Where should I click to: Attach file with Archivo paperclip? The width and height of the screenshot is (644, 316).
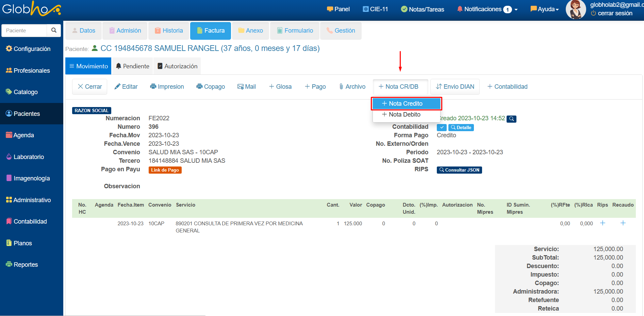click(352, 87)
